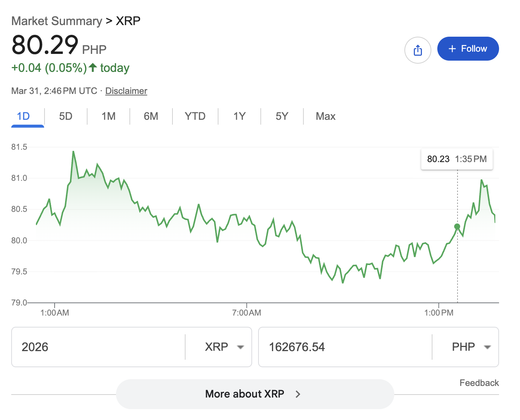This screenshot has width=520, height=420.
Task: Open the PHP currency dropdown arrow
Action: 488,347
